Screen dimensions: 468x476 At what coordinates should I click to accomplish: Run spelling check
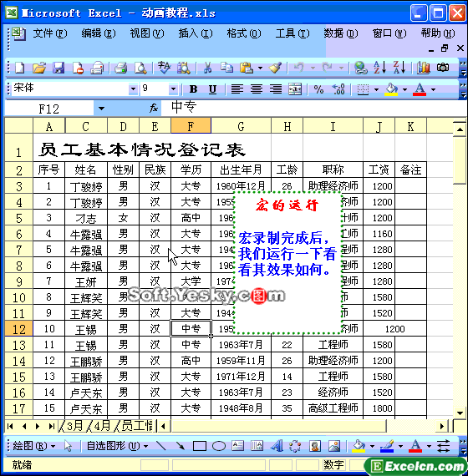(x=164, y=68)
